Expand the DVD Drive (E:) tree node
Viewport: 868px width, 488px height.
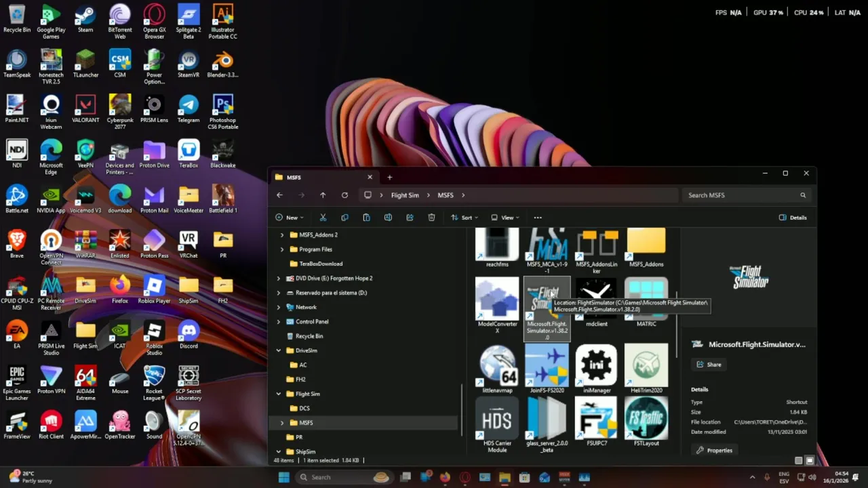[x=278, y=279]
